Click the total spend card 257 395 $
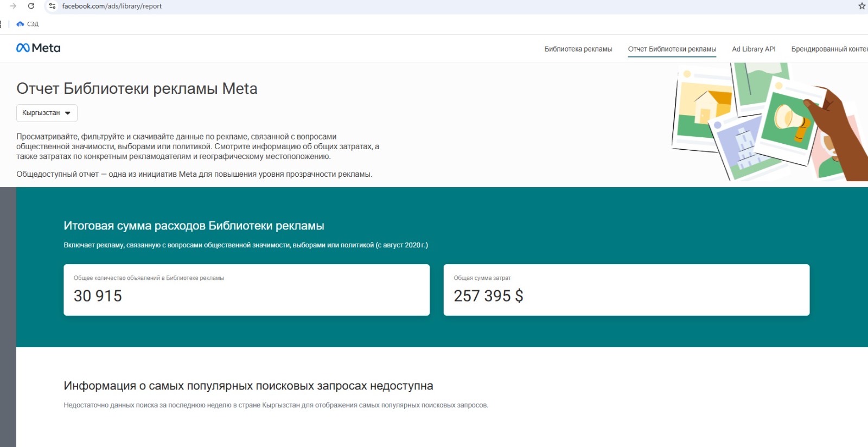The width and height of the screenshot is (868, 447). coord(626,290)
